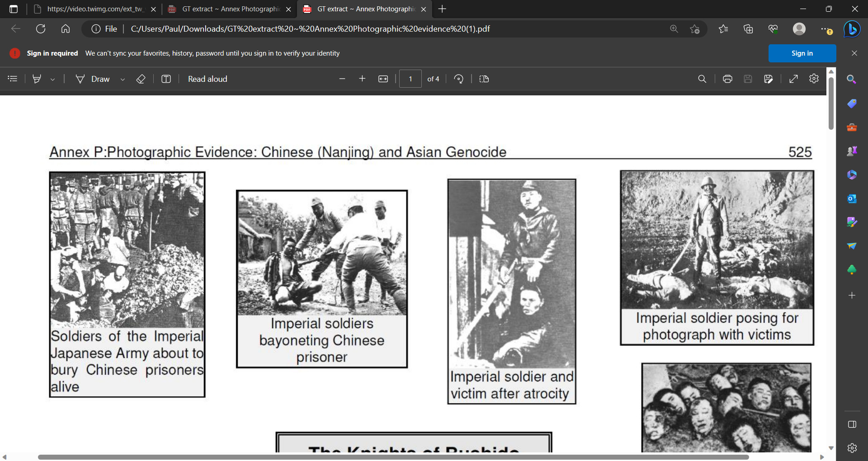This screenshot has height=461, width=868.
Task: Expand the Draw pen options dropdown
Action: click(x=123, y=79)
